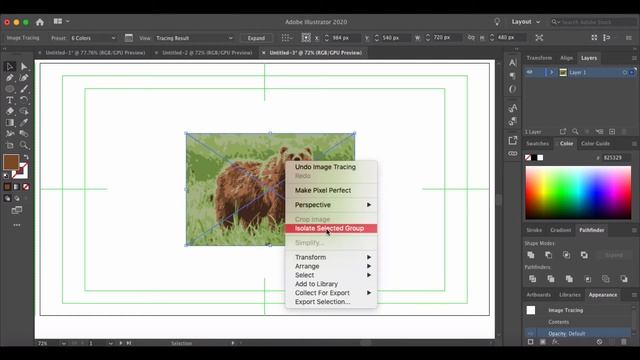Switch to the Swatches tab
Screen dimensions: 640x360
tap(537, 143)
